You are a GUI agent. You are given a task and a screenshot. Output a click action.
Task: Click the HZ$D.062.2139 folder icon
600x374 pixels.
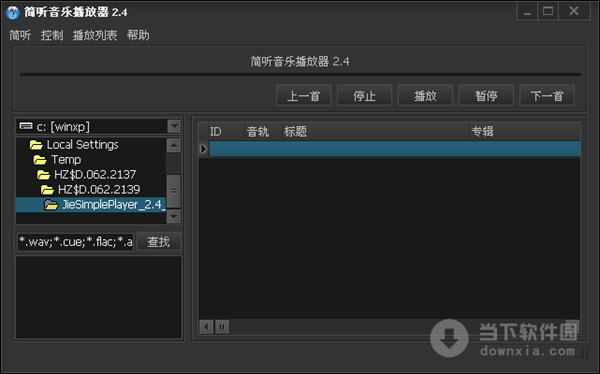(x=47, y=190)
